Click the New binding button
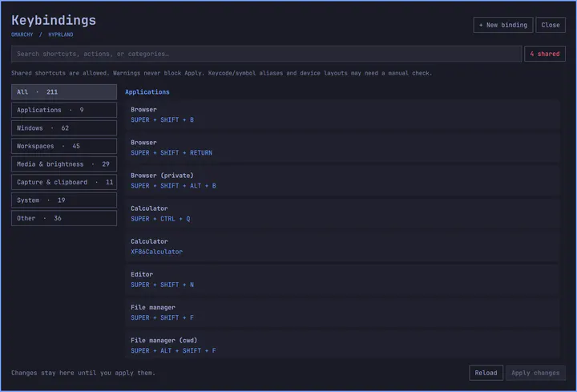This screenshot has width=577, height=392. coord(502,25)
